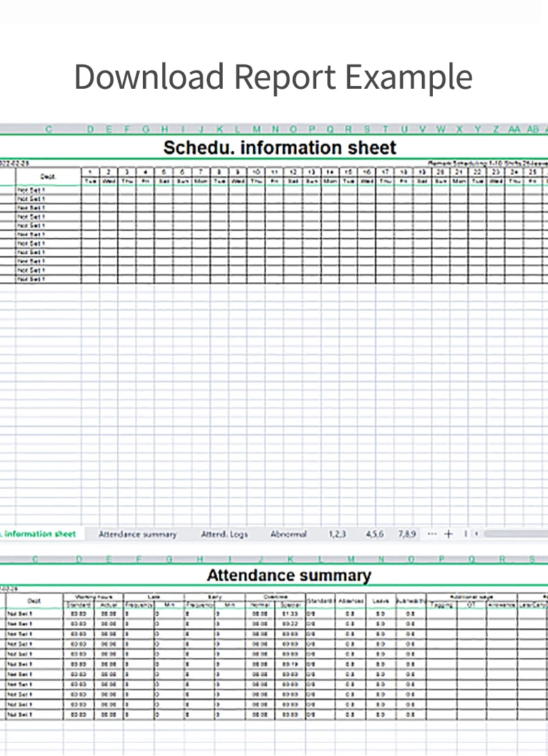Click the Download Report Example heading
Viewport: 548px width, 756px height.
273,76
